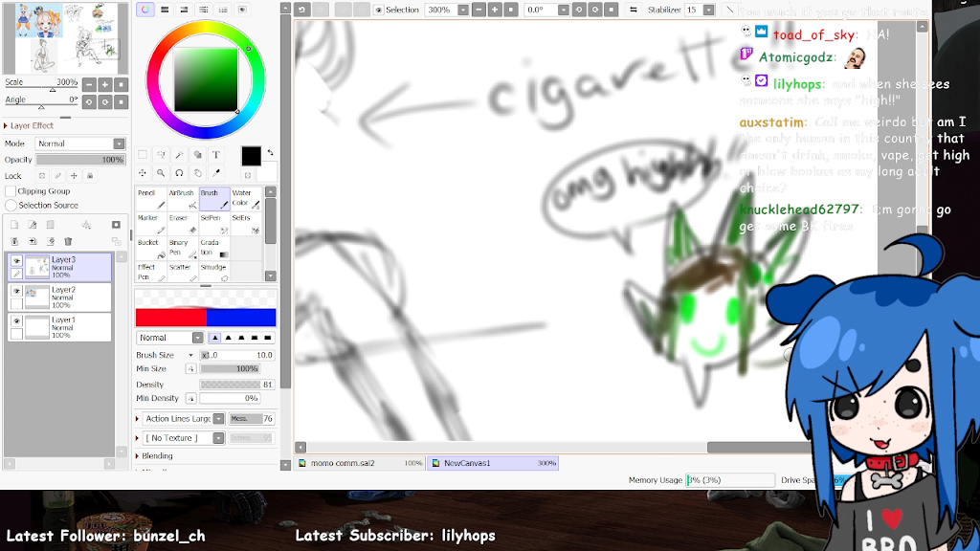This screenshot has height=551, width=980.
Task: Enable the Selection Source option
Action: [x=11, y=205]
